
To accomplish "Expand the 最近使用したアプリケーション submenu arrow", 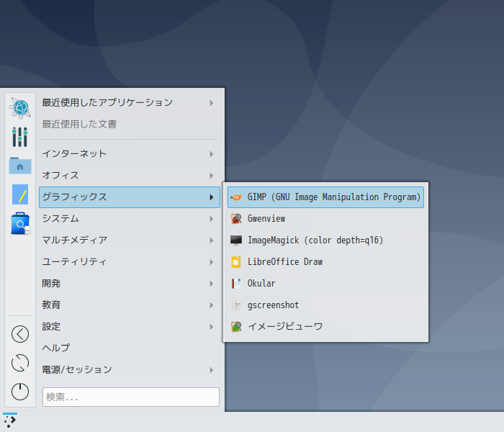I will tap(211, 103).
